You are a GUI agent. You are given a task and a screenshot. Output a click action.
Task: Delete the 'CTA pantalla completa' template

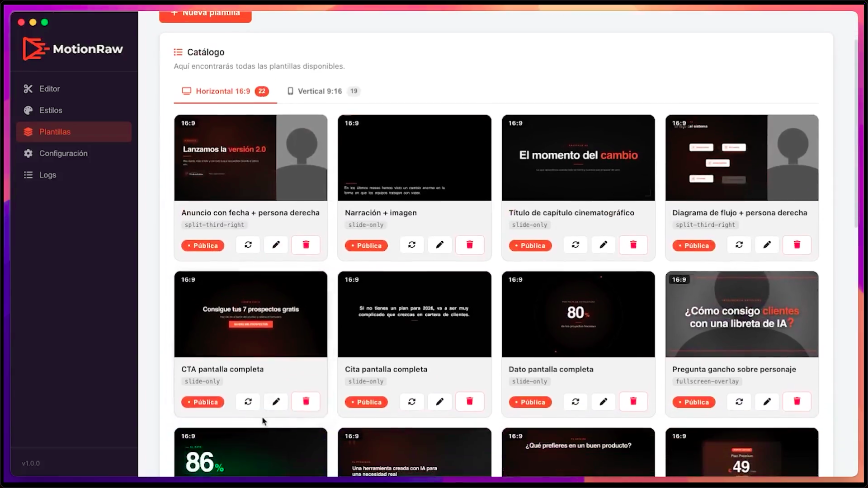tap(306, 401)
